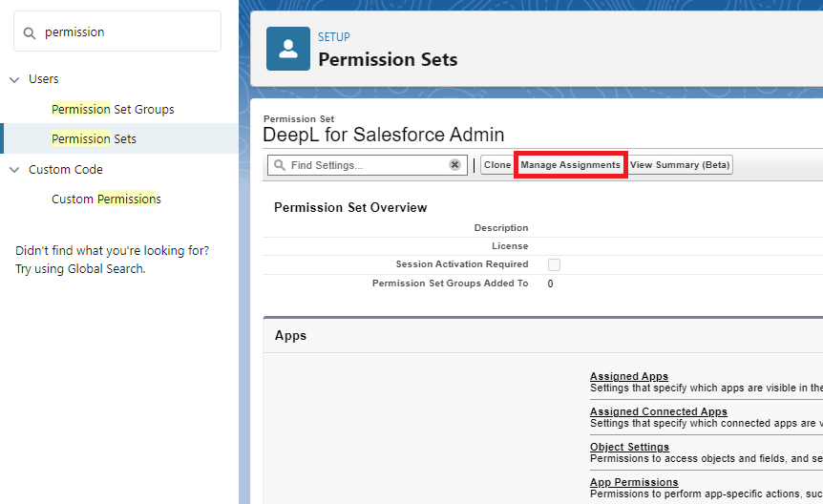
Task: Click the magnifier icon in Quick Find
Action: pos(30,32)
